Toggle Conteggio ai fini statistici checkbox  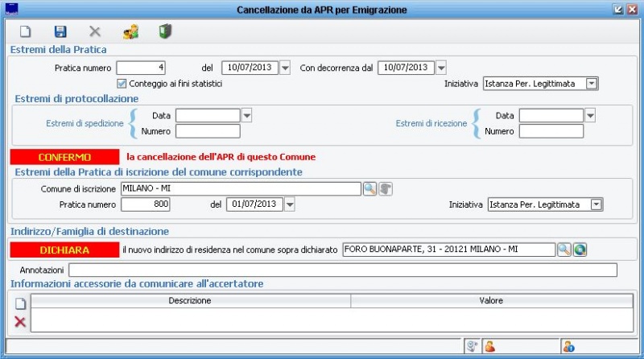[122, 84]
